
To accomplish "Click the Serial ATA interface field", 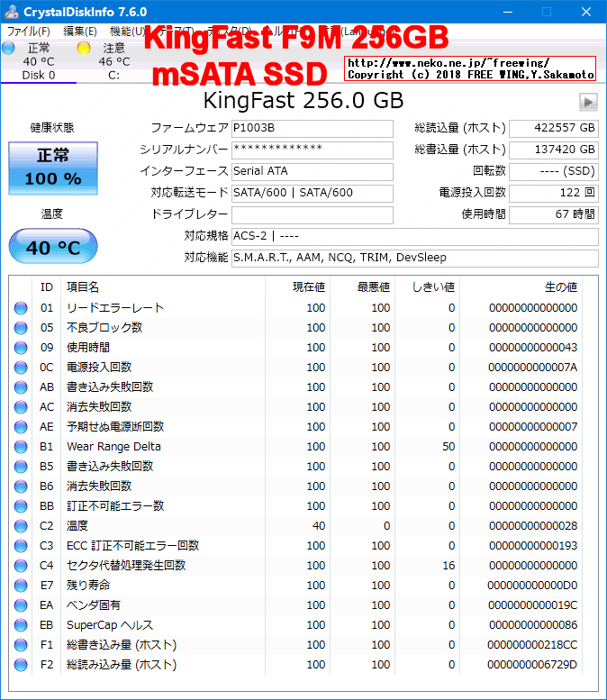I will tap(313, 171).
